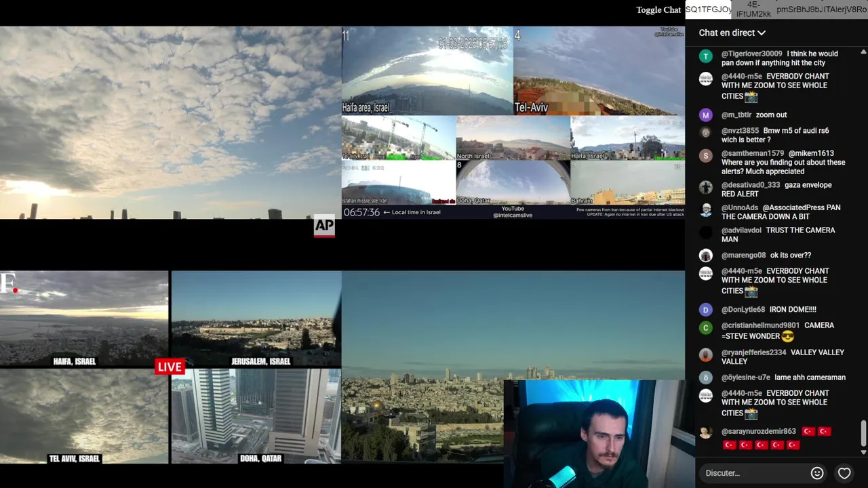Select the camera 8 Doha, Qatar feed
The width and height of the screenshot is (868, 488).
click(x=513, y=182)
